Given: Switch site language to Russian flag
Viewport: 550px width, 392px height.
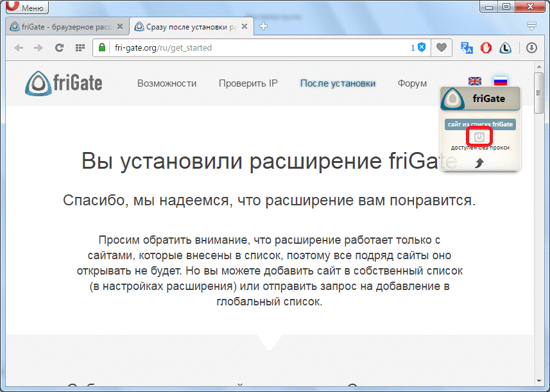Looking at the screenshot, I should pyautogui.click(x=500, y=81).
